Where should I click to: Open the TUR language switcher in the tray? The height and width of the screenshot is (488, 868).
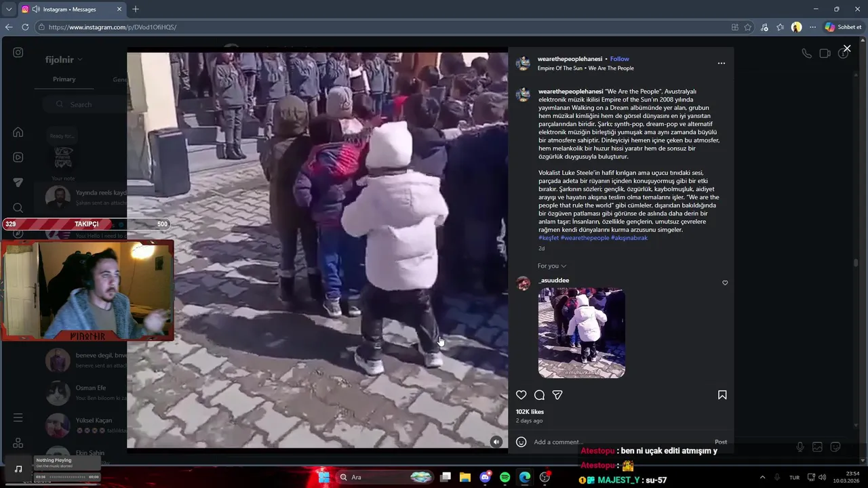(x=794, y=477)
